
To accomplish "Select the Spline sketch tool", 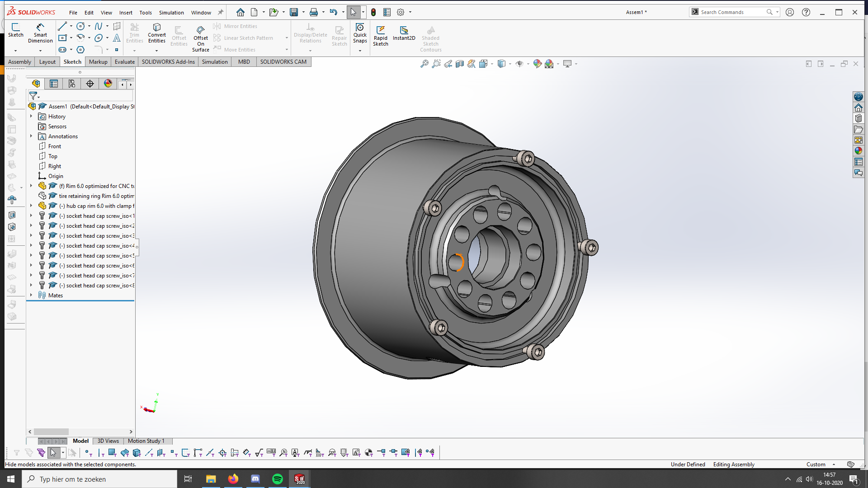I will tap(99, 26).
